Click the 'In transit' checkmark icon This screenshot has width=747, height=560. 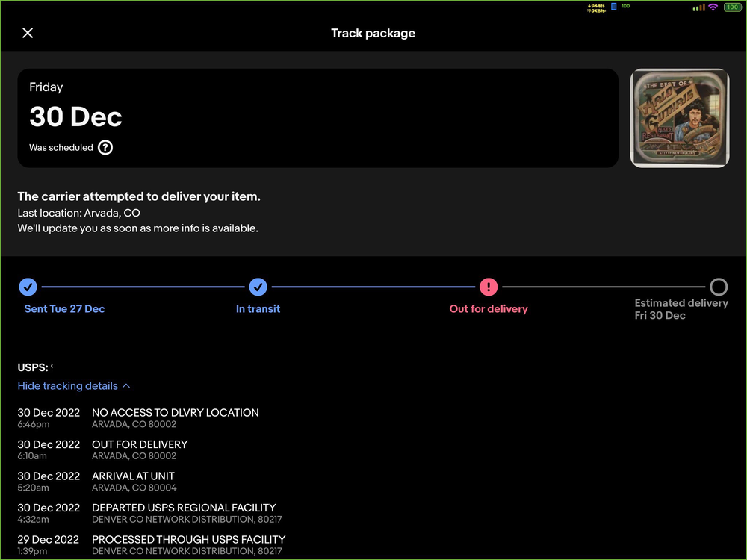pos(258,287)
